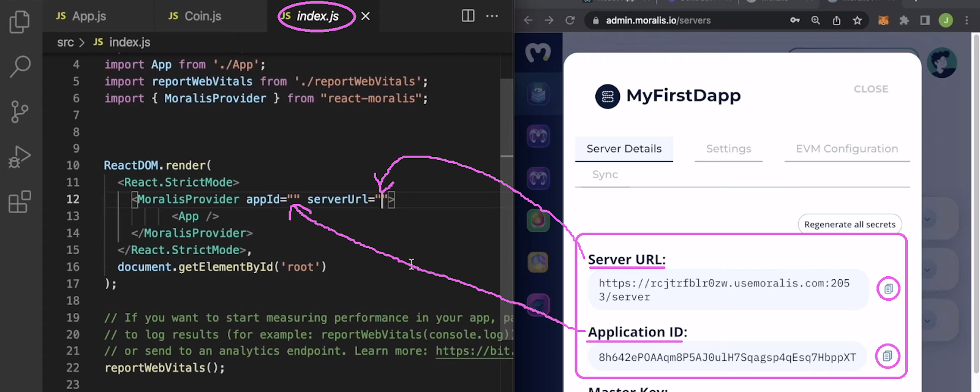Switch to the Settings tab
Image resolution: width=980 pixels, height=392 pixels.
728,149
